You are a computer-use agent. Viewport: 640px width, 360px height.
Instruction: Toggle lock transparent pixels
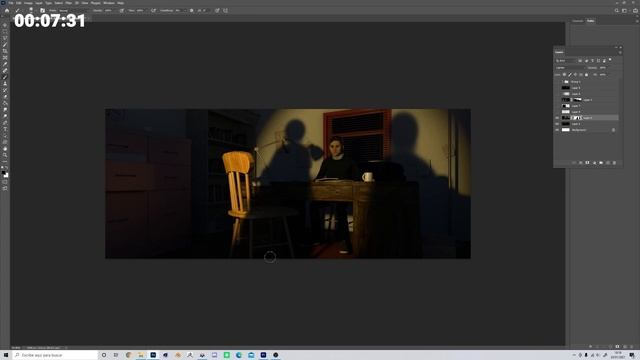[564, 75]
